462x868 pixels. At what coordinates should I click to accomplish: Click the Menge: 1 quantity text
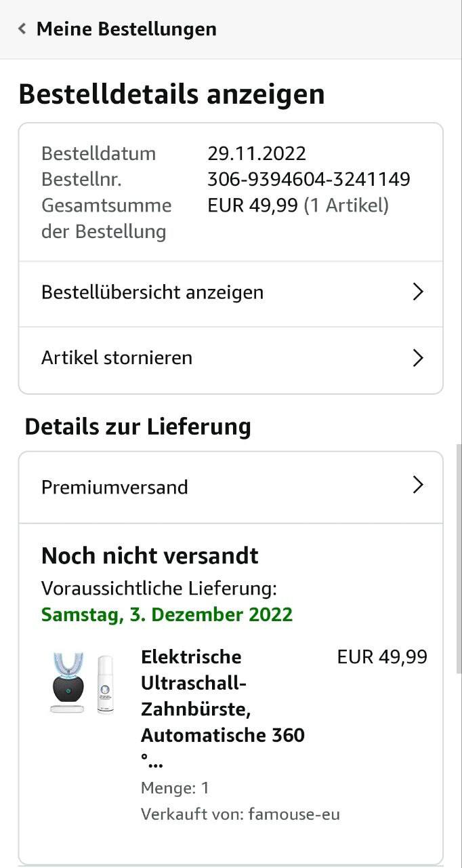tap(175, 788)
